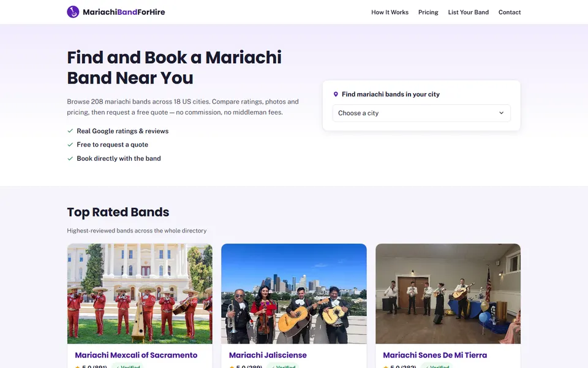Click the location pin icon beside city finder

pyautogui.click(x=336, y=94)
